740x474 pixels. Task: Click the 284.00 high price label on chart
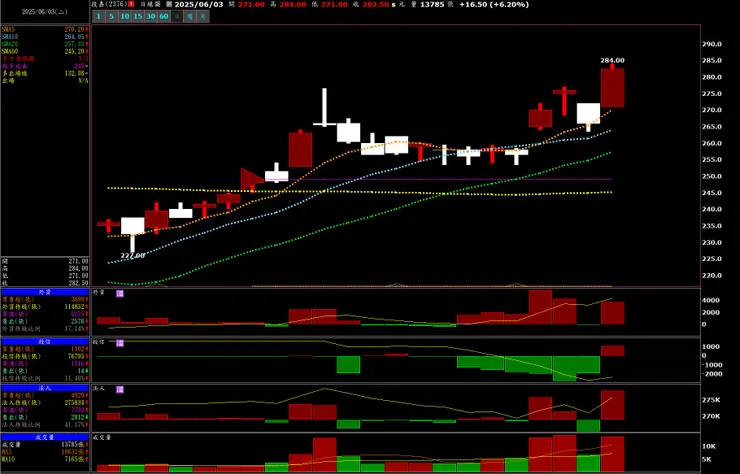tap(612, 60)
